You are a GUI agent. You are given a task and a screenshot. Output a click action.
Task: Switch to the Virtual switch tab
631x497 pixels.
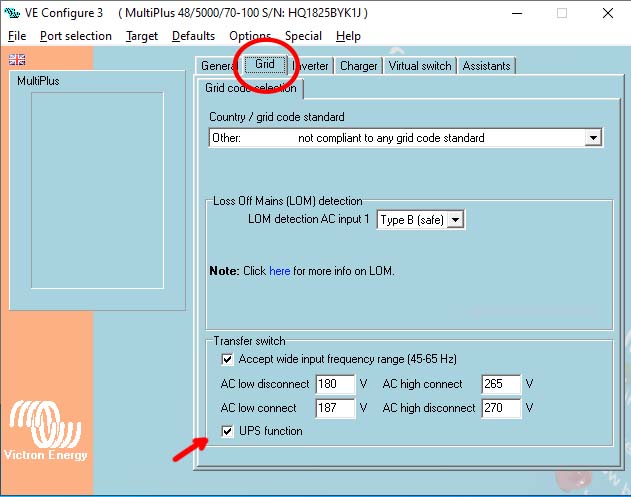[x=420, y=66]
